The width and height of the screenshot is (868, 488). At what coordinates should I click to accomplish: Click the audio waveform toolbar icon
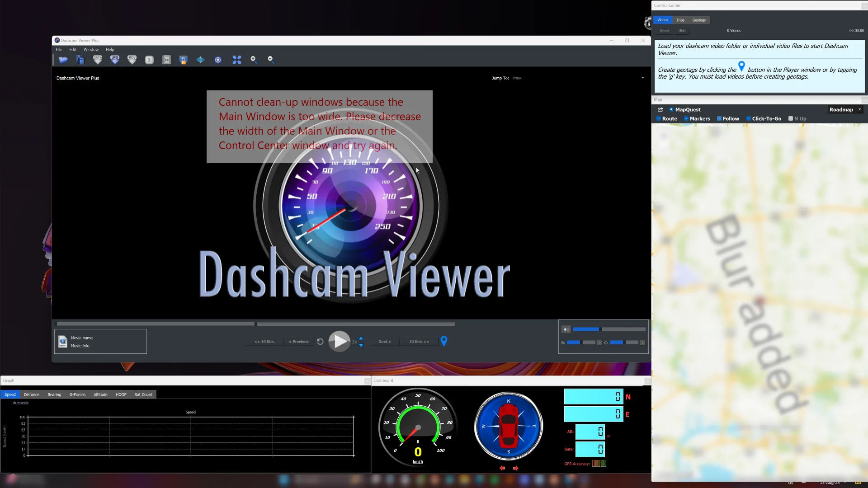point(200,60)
